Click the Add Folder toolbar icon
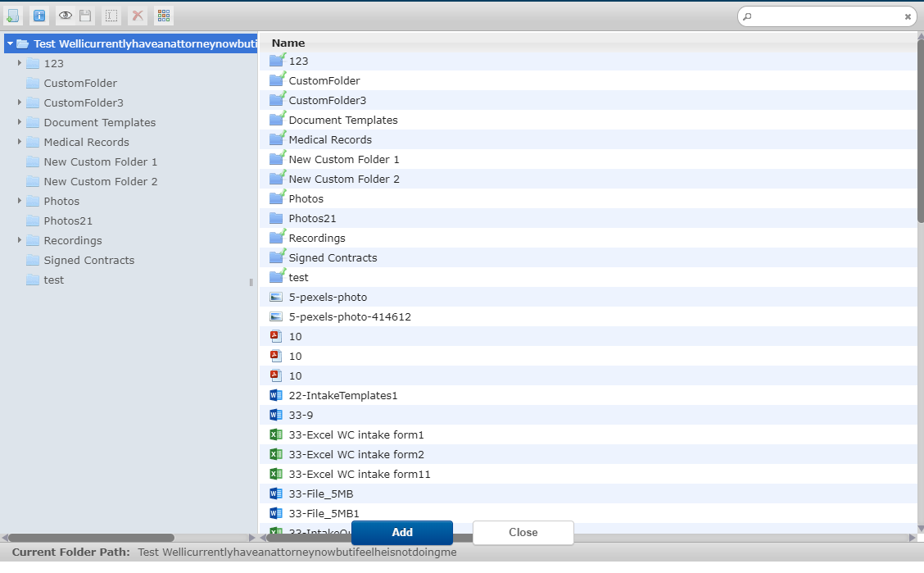The width and height of the screenshot is (924, 573). [13, 16]
